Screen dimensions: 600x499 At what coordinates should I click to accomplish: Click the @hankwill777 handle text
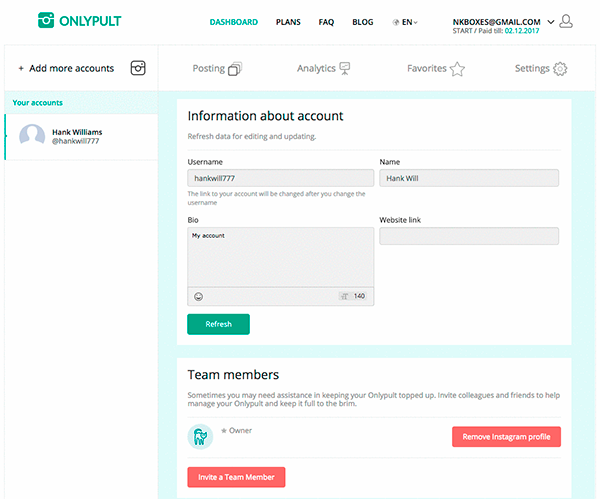point(75,141)
